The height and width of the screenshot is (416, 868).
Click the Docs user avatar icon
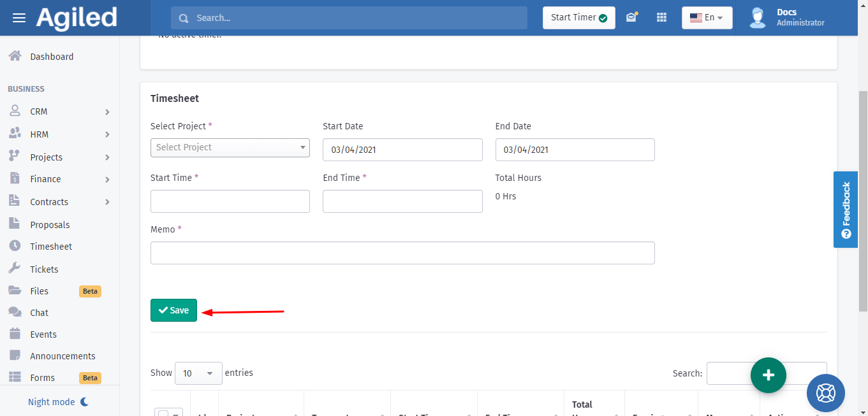758,18
